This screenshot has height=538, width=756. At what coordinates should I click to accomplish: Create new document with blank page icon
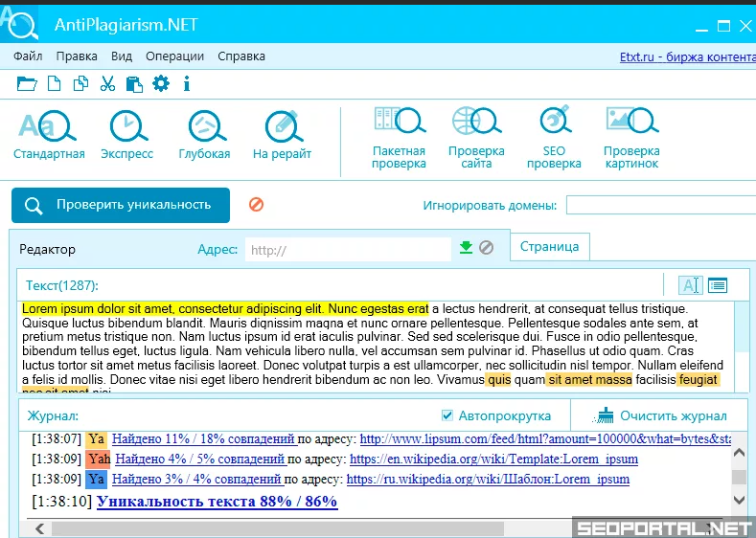[x=54, y=84]
